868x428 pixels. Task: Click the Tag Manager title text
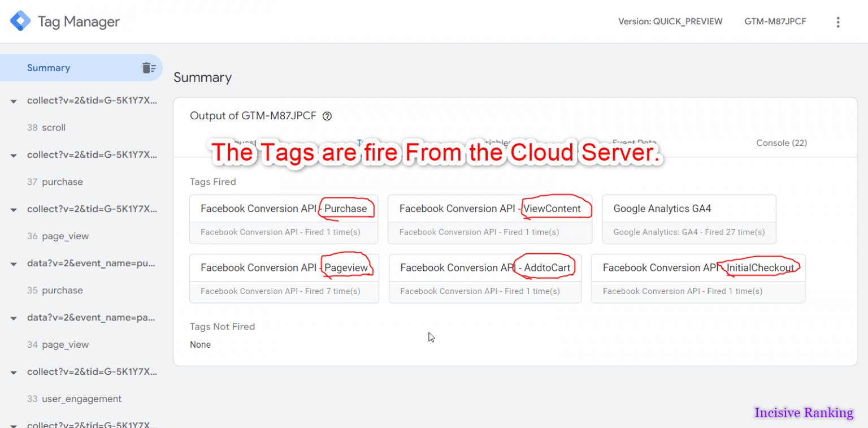tap(79, 21)
